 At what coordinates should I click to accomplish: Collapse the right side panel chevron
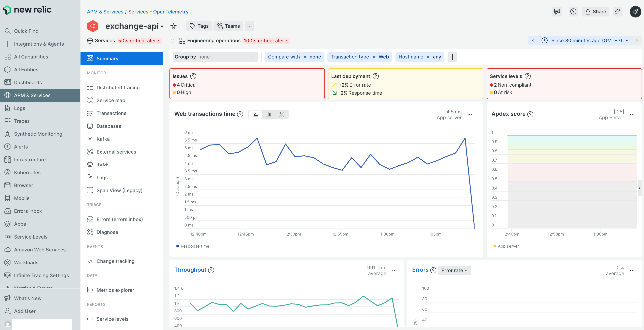(640, 188)
